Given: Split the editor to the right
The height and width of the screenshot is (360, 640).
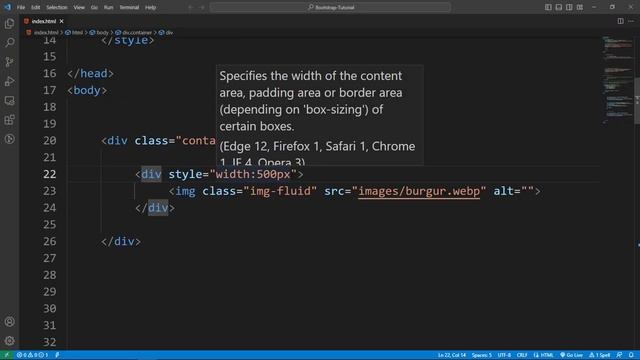Looking at the screenshot, I should (620, 21).
